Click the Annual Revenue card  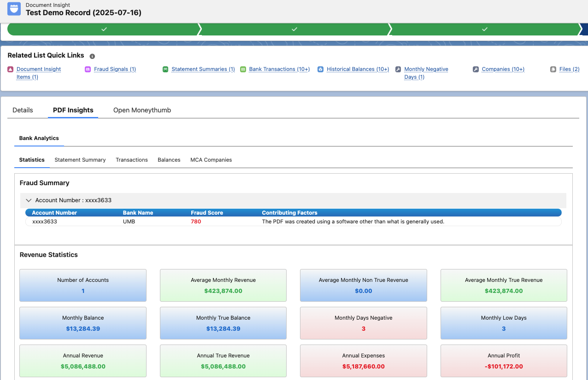click(x=83, y=361)
